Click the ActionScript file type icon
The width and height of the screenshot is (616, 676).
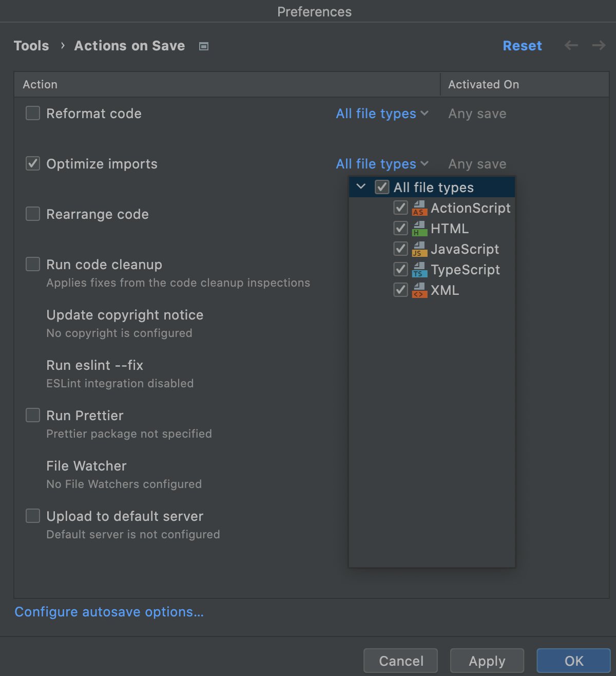[419, 208]
